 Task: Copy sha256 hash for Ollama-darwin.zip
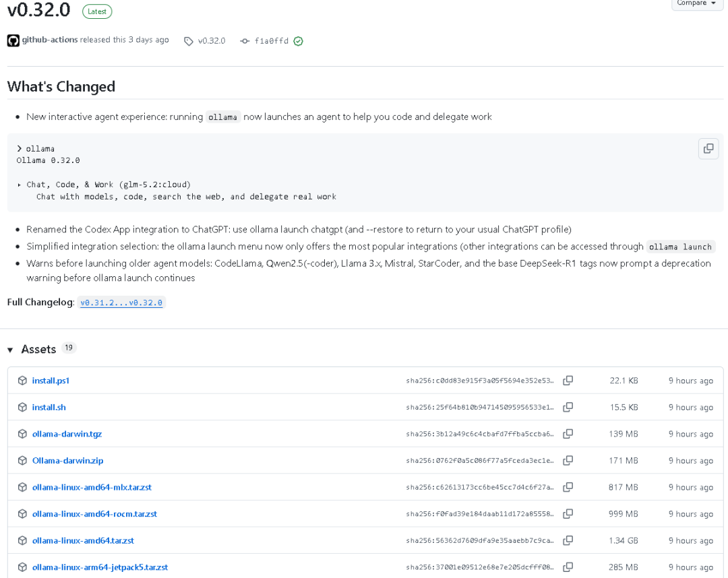point(568,460)
